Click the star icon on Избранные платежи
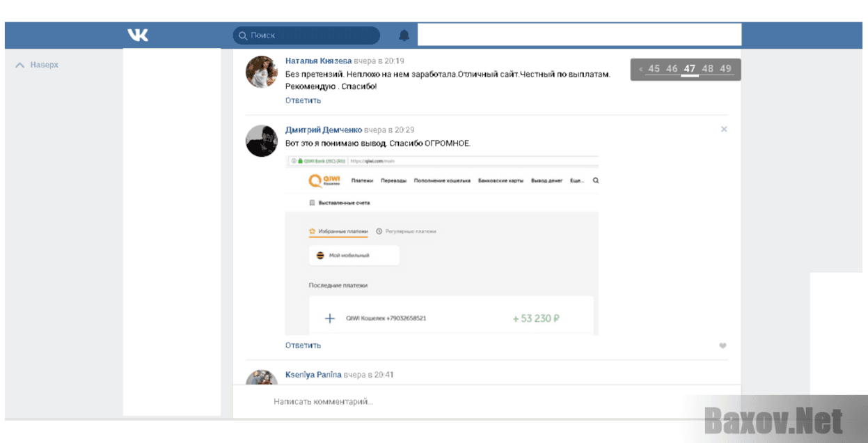Image resolution: width=868 pixels, height=443 pixels. (311, 231)
